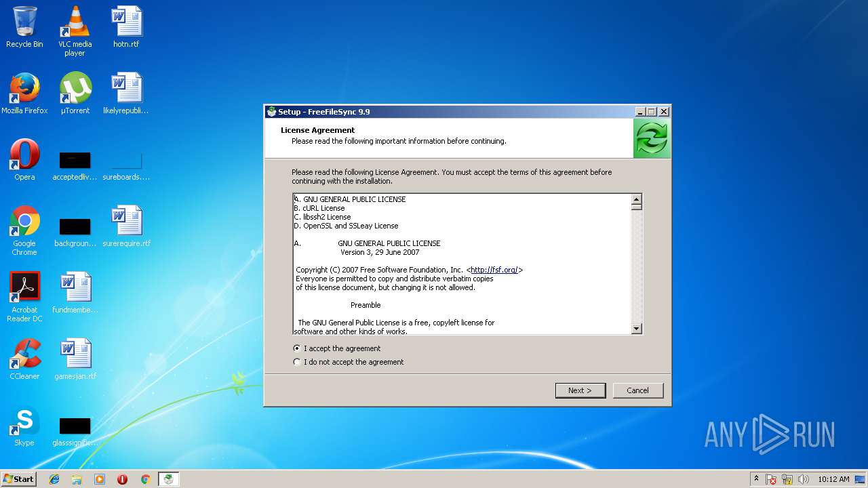Select the likelyrepubli... document icon
Viewport: 868px width, 488px height.
[x=126, y=94]
